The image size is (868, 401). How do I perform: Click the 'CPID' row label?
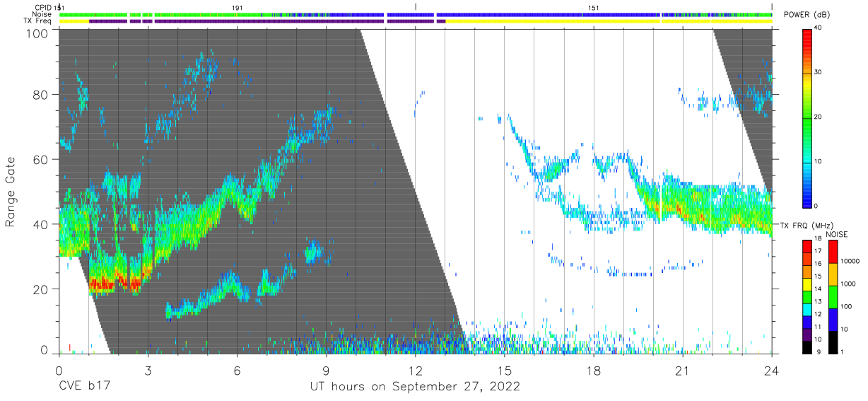(x=43, y=7)
